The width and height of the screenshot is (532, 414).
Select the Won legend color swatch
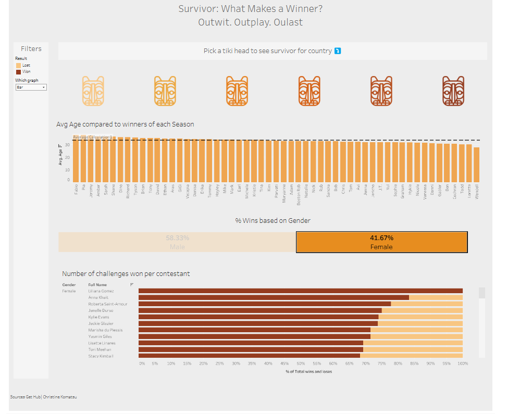point(18,72)
